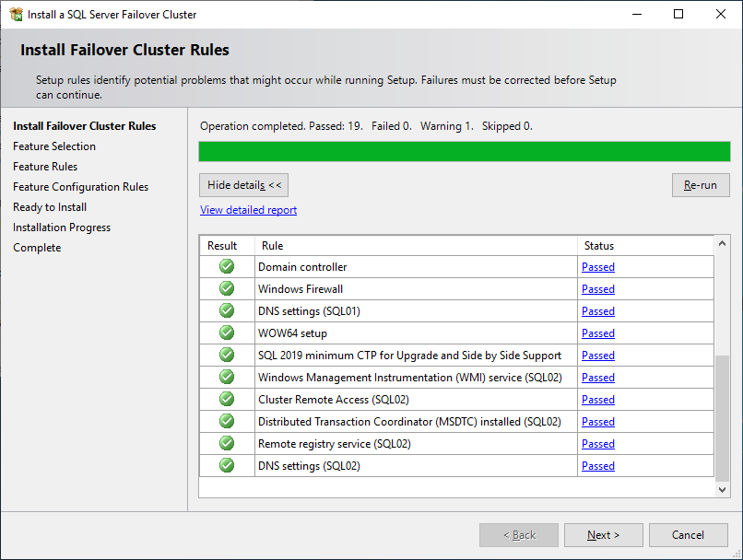Select Install Failover Cluster Rules step
The width and height of the screenshot is (743, 560).
[84, 126]
